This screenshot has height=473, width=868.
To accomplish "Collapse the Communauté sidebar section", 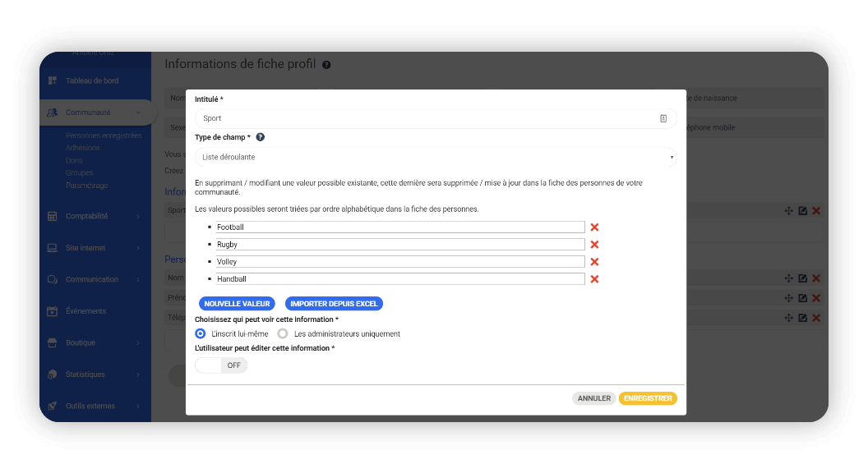I will 138,113.
